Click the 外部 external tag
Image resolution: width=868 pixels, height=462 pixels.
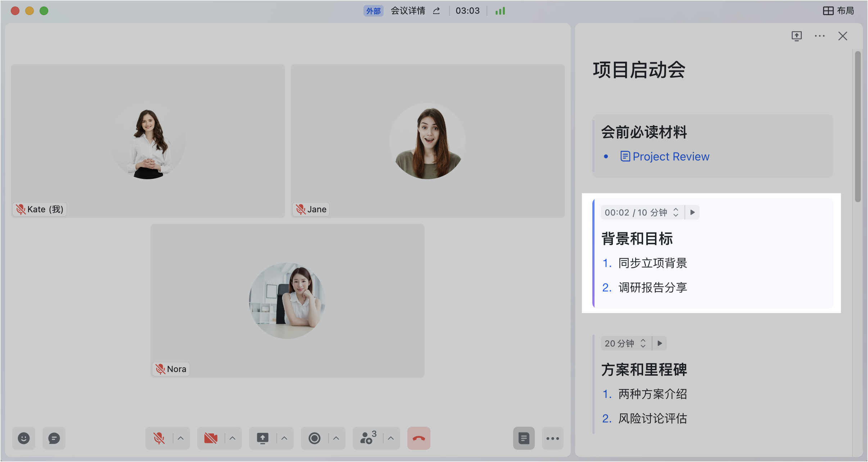(x=374, y=11)
